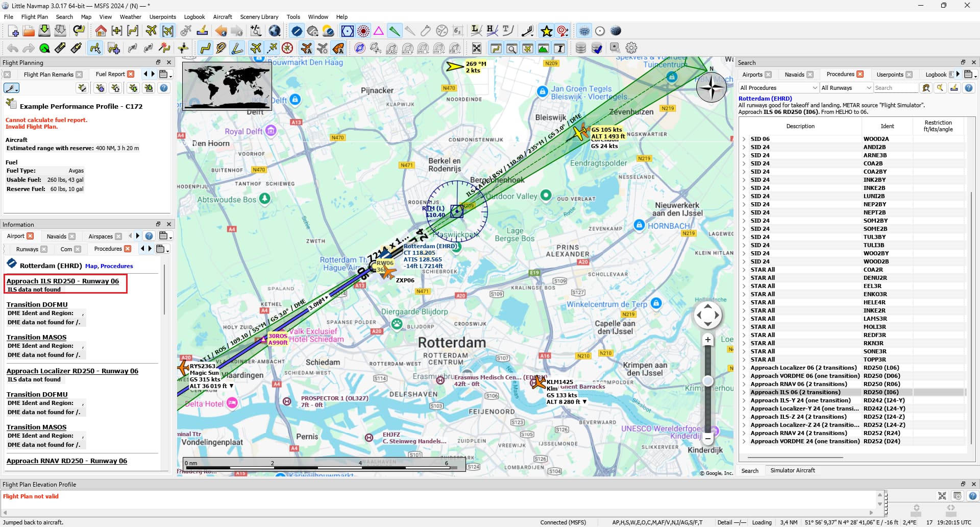This screenshot has height=527, width=980.
Task: Load scenery library database icon
Action: click(581, 48)
